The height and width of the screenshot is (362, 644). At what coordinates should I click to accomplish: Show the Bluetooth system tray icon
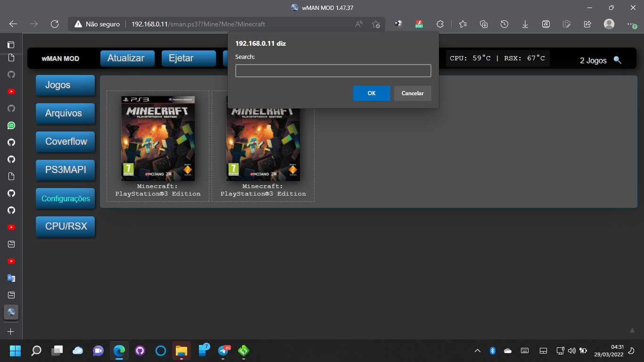[x=492, y=351]
